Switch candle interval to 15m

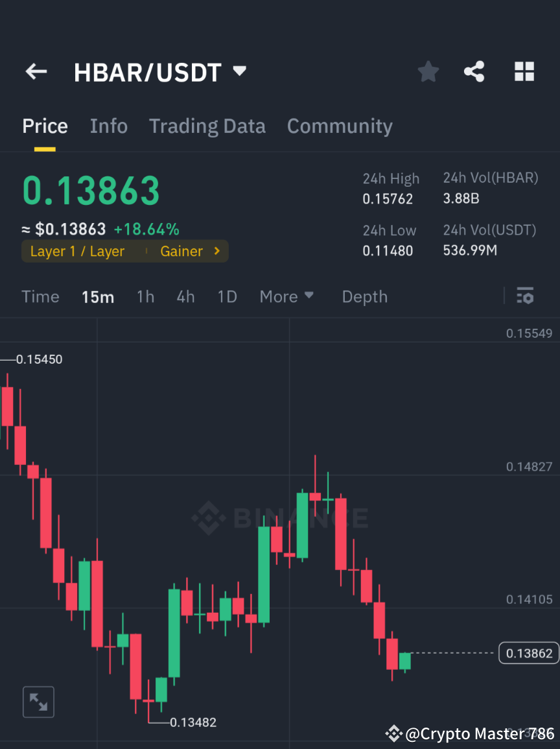pos(98,296)
